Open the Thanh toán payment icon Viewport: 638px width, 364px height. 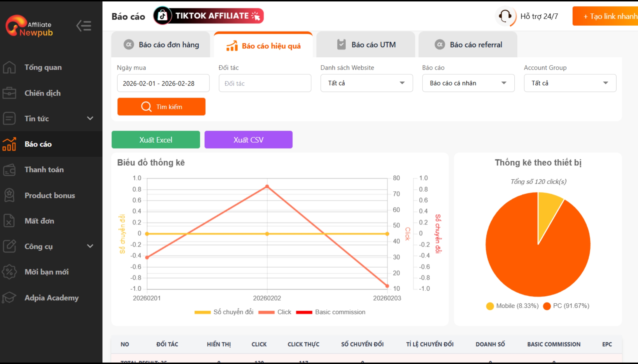10,170
